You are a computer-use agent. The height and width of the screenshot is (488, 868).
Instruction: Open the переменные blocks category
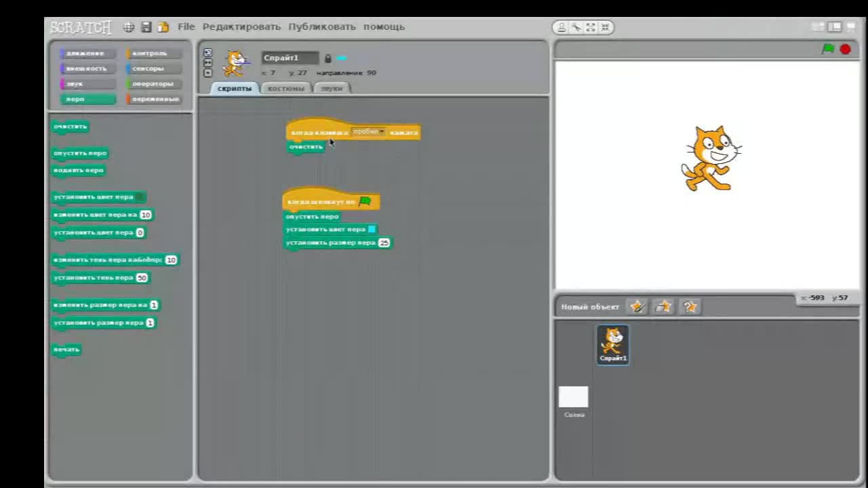click(153, 99)
